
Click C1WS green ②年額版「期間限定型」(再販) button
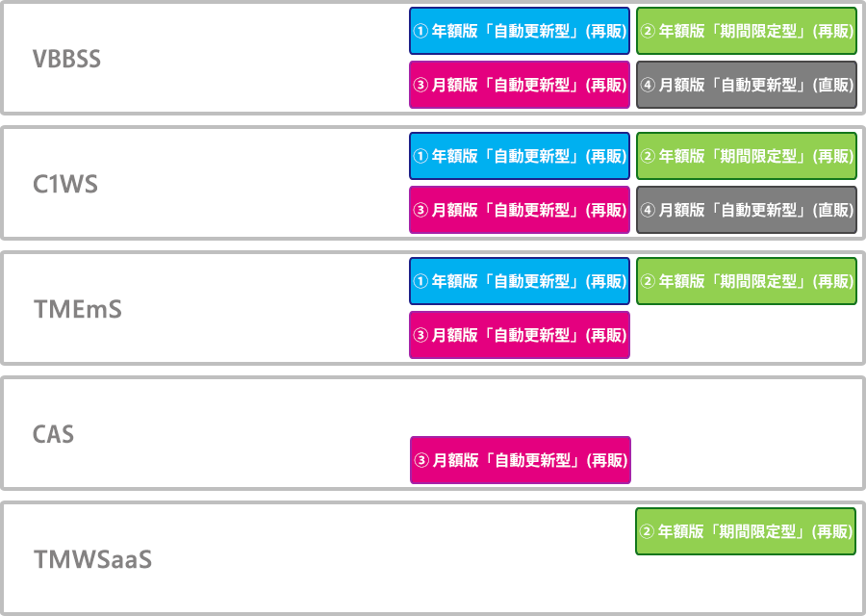click(x=746, y=156)
